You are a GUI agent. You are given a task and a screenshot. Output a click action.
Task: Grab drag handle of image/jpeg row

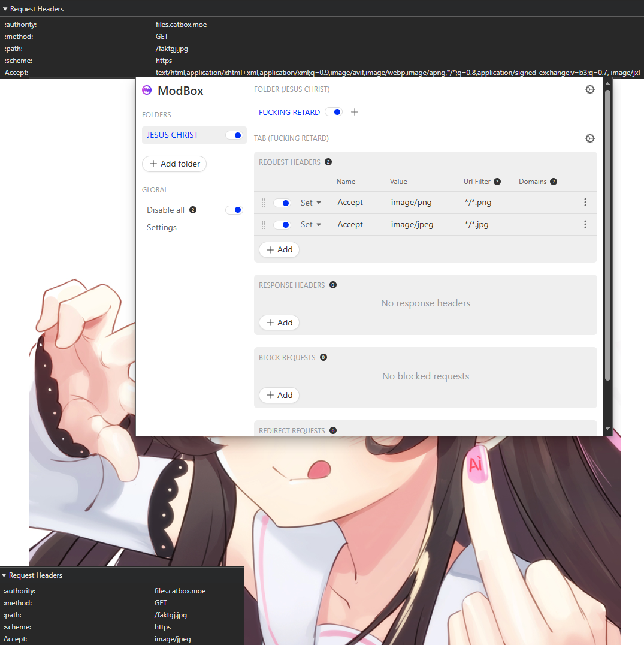pyautogui.click(x=264, y=225)
